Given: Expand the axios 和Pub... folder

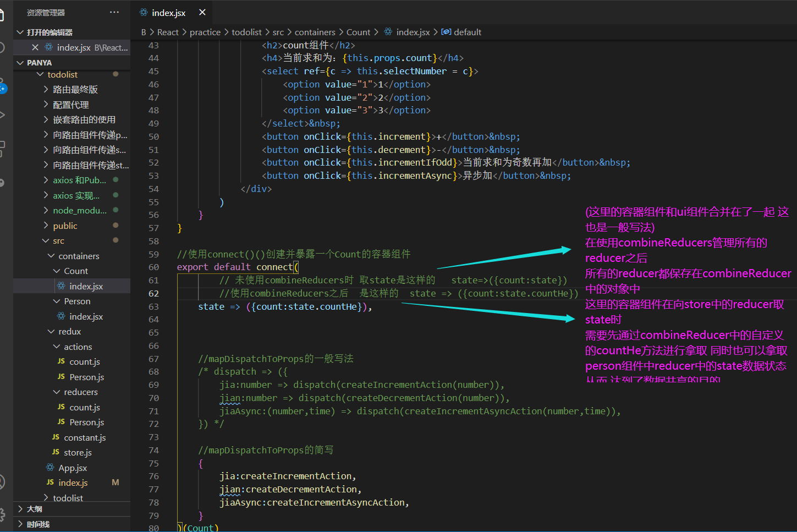Looking at the screenshot, I should point(46,180).
